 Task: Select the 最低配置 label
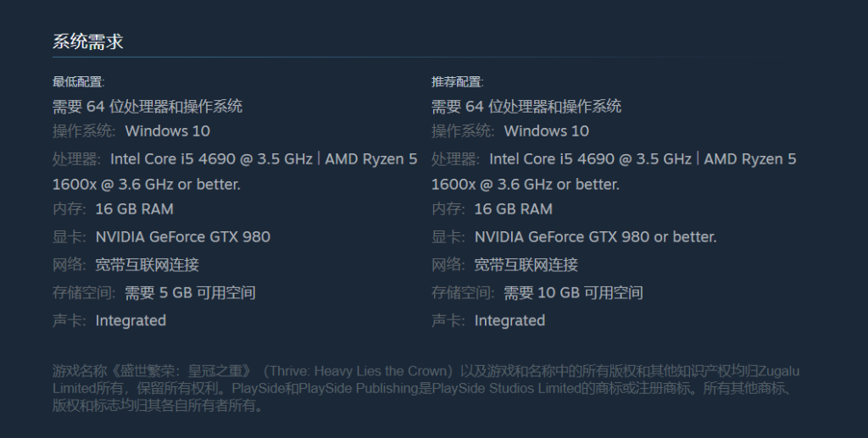(x=79, y=82)
